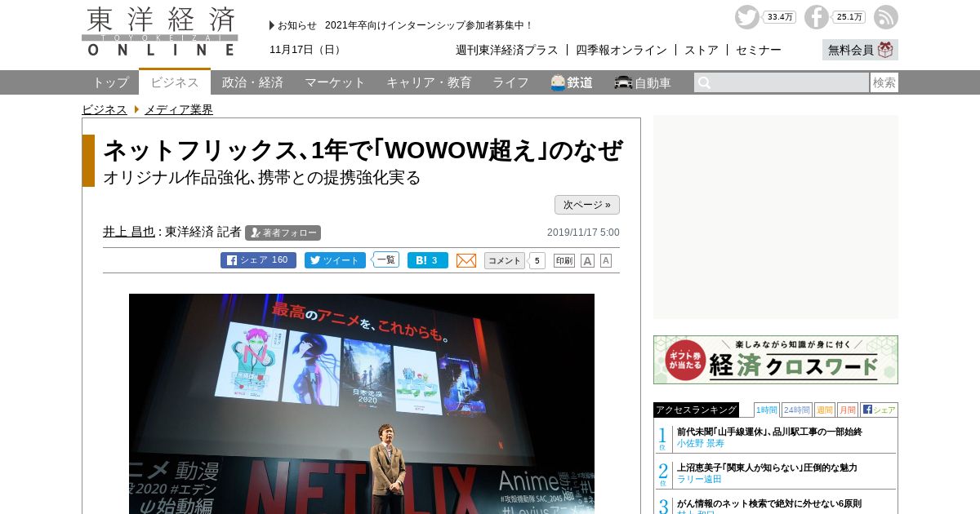Open ranking article about 上沼恵美子
Screen dimensions: 980x514
coord(767,467)
